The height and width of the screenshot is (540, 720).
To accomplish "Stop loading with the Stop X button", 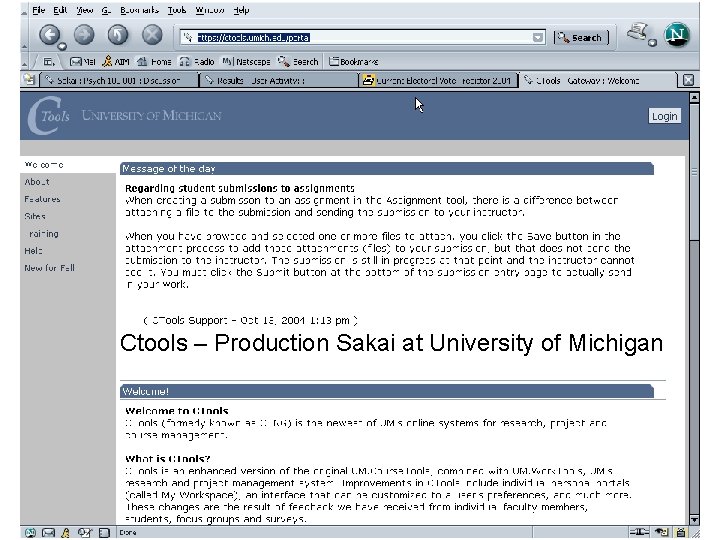I will 152,35.
